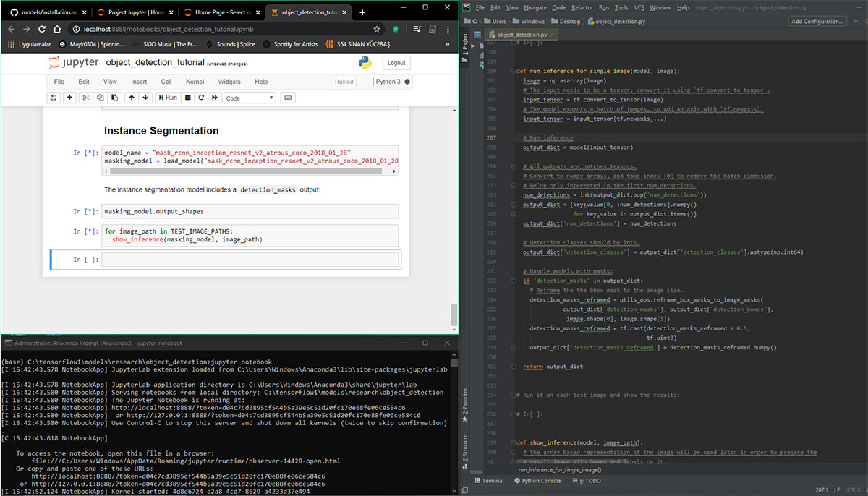Insert cell below using the plus icon
868x496 pixels.
(70, 98)
